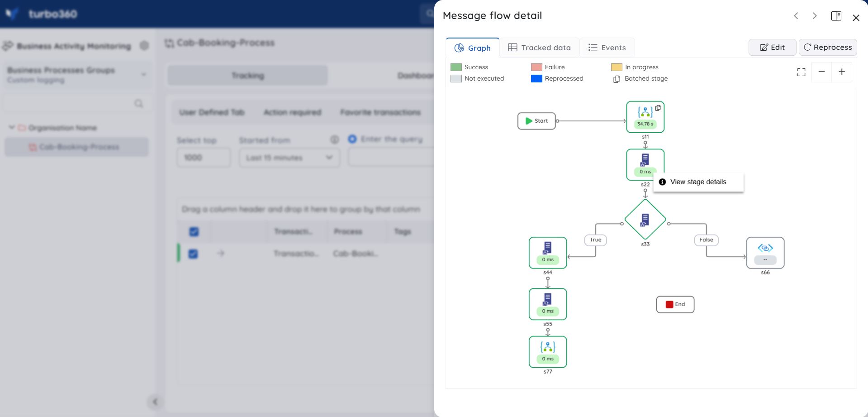The width and height of the screenshot is (868, 417).
Task: Open the Favorite transactions tab
Action: (380, 112)
